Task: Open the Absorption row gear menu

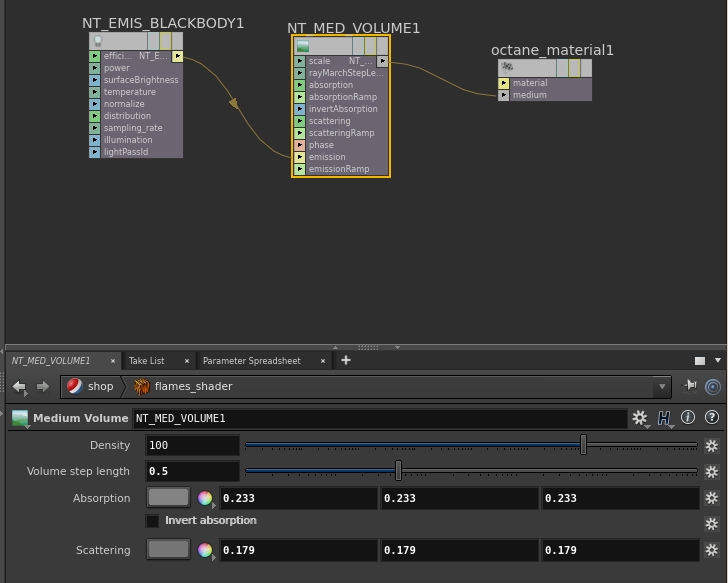Action: [x=712, y=498]
